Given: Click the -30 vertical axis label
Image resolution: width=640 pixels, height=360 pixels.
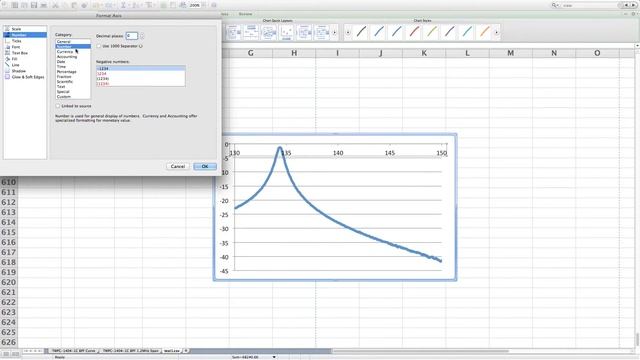Looking at the screenshot, I should point(224,229).
